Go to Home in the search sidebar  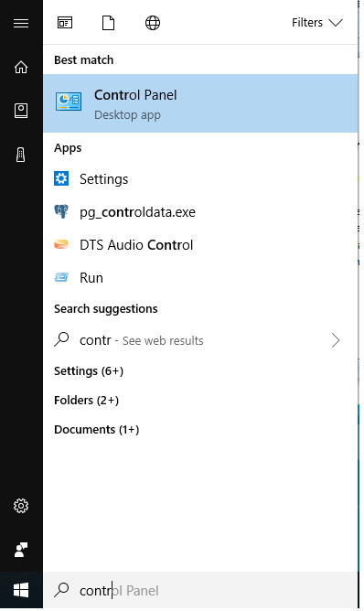click(21, 67)
